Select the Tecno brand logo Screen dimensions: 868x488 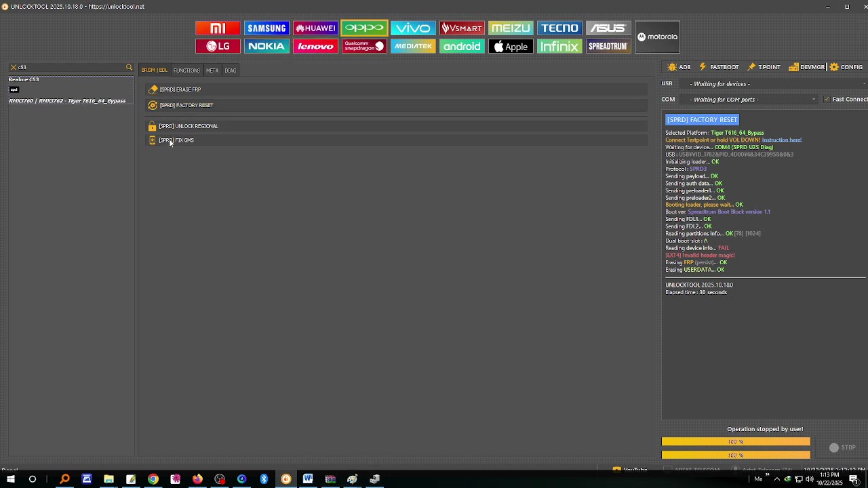pyautogui.click(x=559, y=28)
